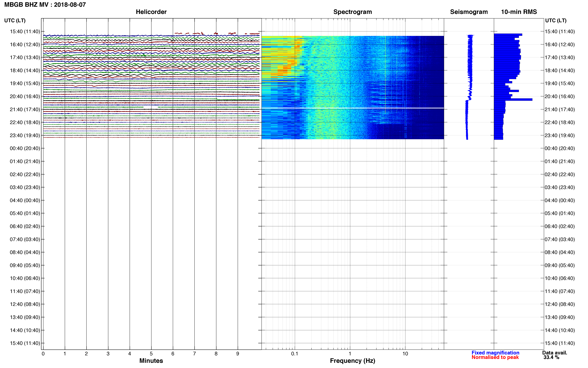Click the right '09:40 (05:40)' time label
The image size is (588, 368).
click(x=560, y=265)
